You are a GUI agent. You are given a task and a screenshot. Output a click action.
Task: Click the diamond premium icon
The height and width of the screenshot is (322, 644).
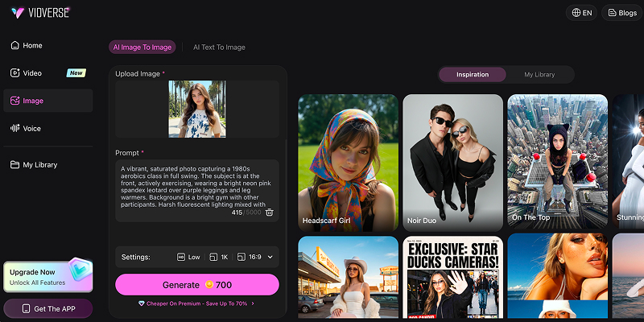pos(142,303)
